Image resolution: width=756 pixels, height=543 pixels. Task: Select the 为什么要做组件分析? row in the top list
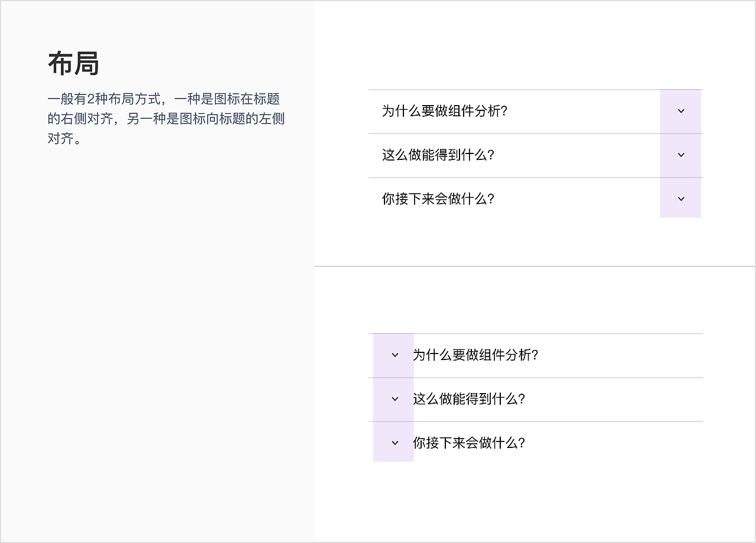[520, 111]
